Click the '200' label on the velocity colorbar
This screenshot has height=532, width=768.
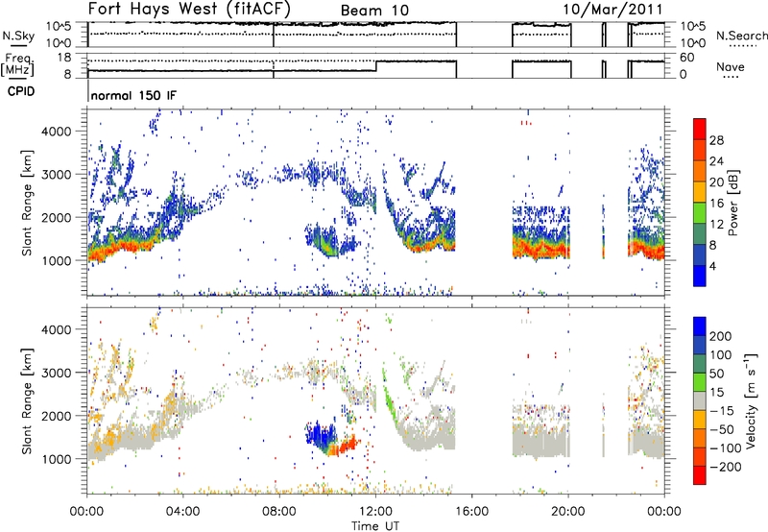pyautogui.click(x=721, y=336)
